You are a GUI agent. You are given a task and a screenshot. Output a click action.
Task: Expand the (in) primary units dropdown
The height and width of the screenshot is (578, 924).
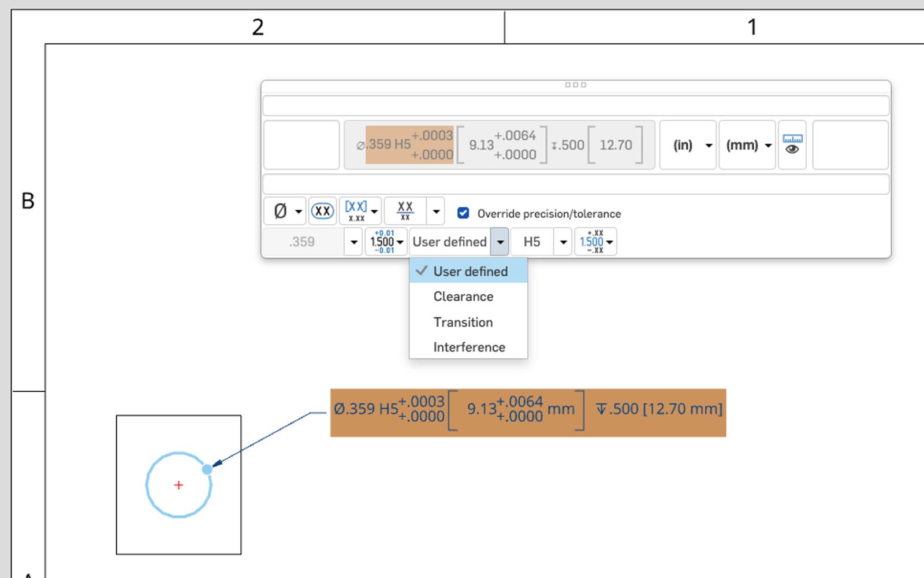[x=688, y=145]
